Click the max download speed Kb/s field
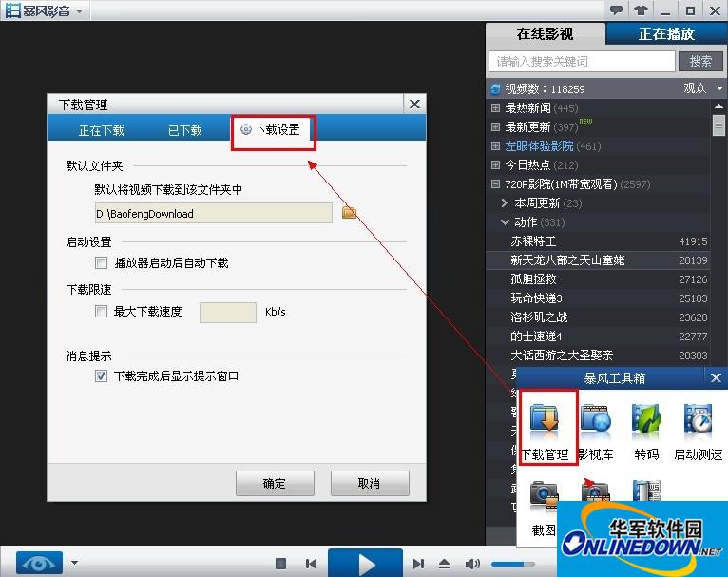The height and width of the screenshot is (577, 728). (227, 312)
